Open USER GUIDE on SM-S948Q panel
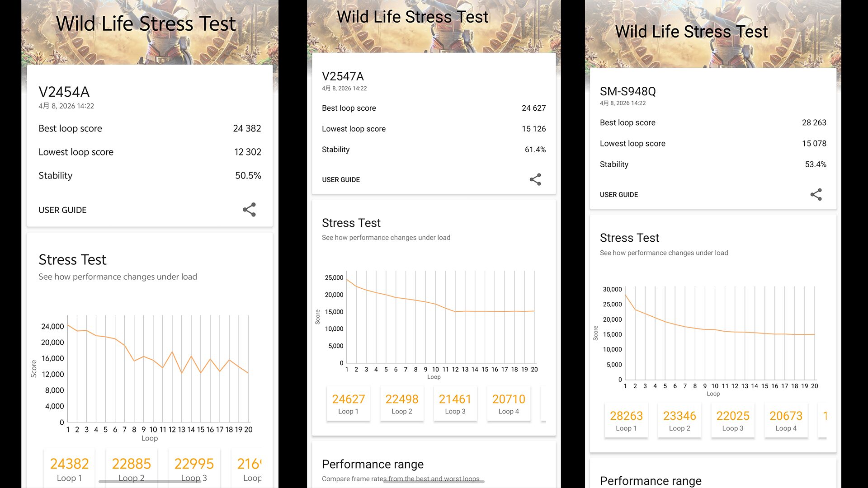Image resolution: width=868 pixels, height=488 pixels. coord(618,195)
